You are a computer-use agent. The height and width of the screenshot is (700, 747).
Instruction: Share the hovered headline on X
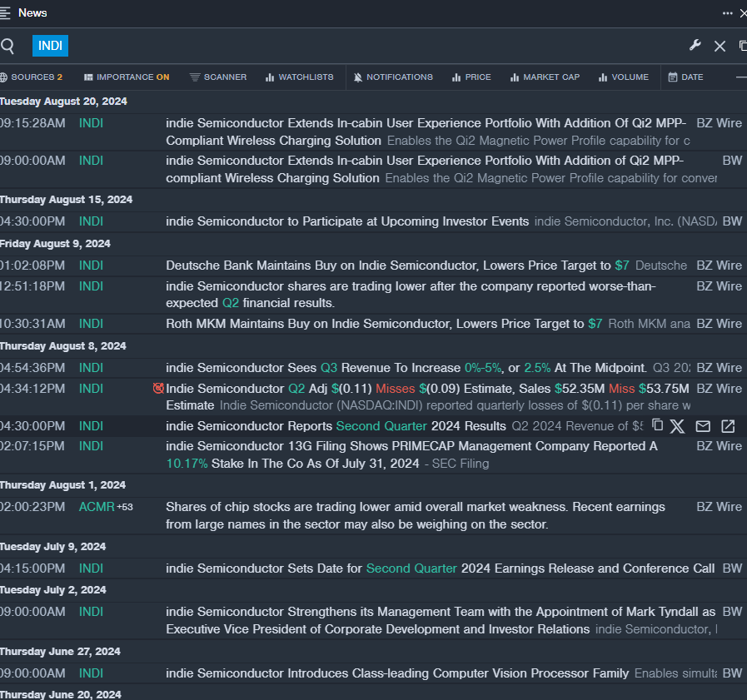678,426
